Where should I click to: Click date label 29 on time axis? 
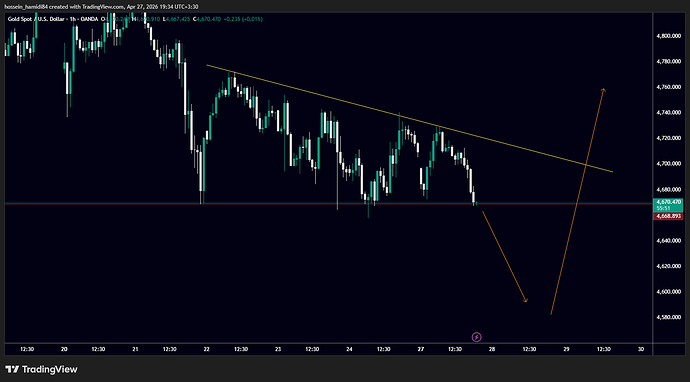(x=566, y=349)
